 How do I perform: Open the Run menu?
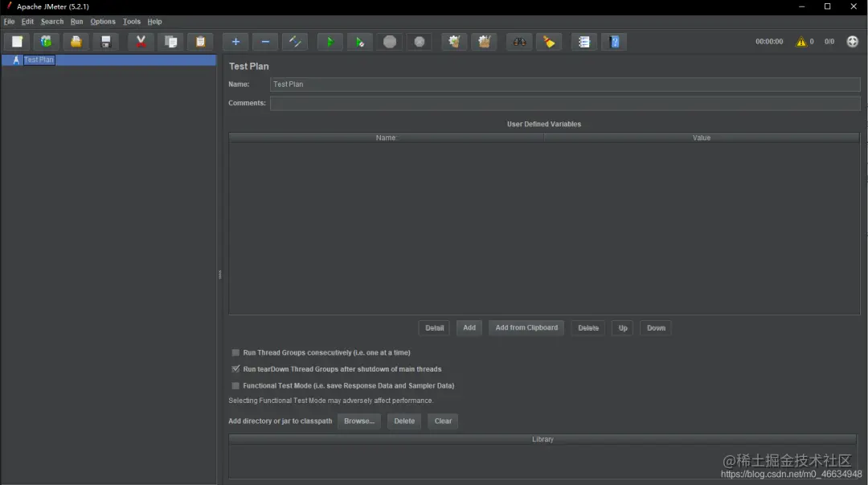click(x=76, y=22)
